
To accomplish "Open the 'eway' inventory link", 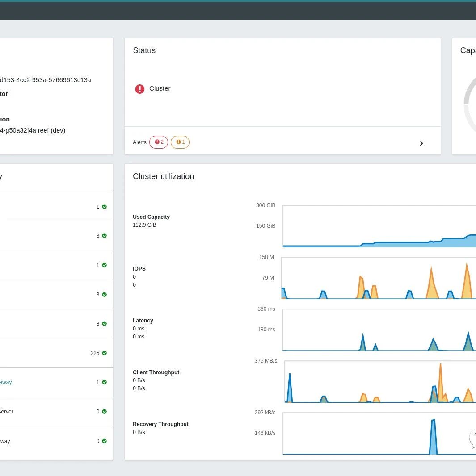I will click(6, 382).
